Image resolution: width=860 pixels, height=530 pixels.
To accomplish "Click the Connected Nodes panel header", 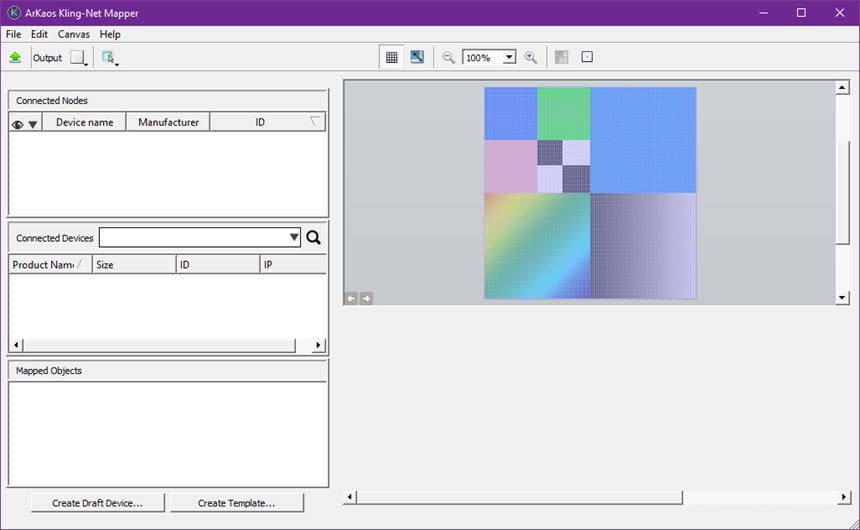I will coord(168,100).
